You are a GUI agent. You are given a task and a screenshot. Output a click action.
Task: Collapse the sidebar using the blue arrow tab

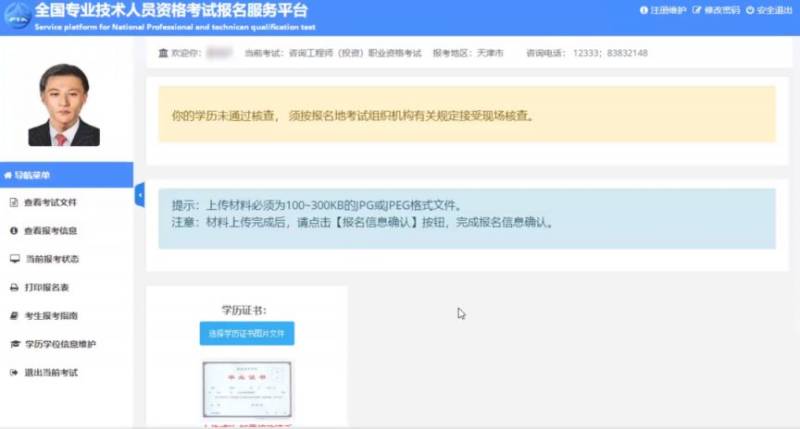point(139,195)
